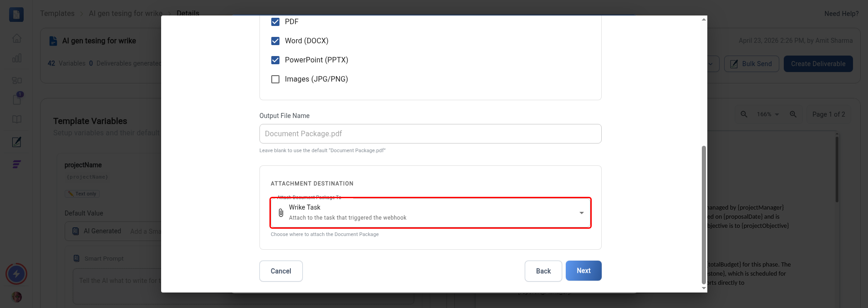Screen dimensions: 868x308
Task: Open the 166% zoom level dropdown
Action: click(768, 114)
